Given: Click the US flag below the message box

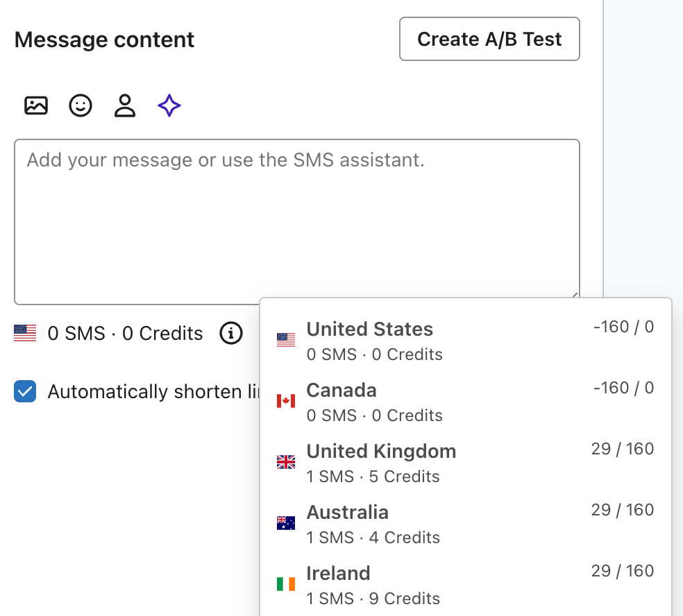Looking at the screenshot, I should click(25, 334).
